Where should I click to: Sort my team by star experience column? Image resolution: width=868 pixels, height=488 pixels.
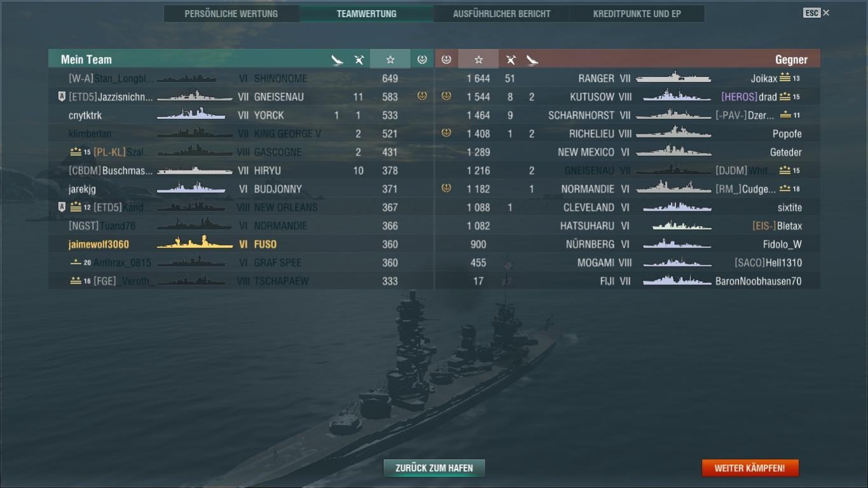[x=390, y=59]
